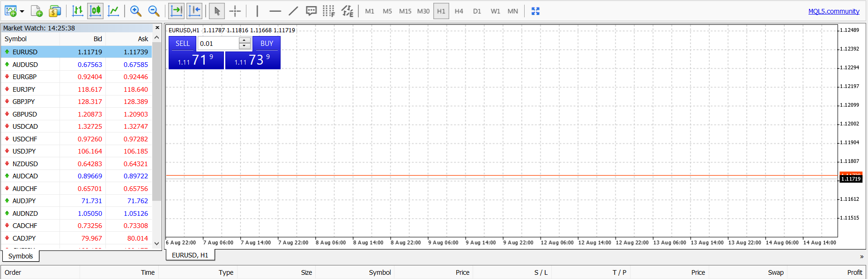
Task: Click the SELL button
Action: pos(183,44)
